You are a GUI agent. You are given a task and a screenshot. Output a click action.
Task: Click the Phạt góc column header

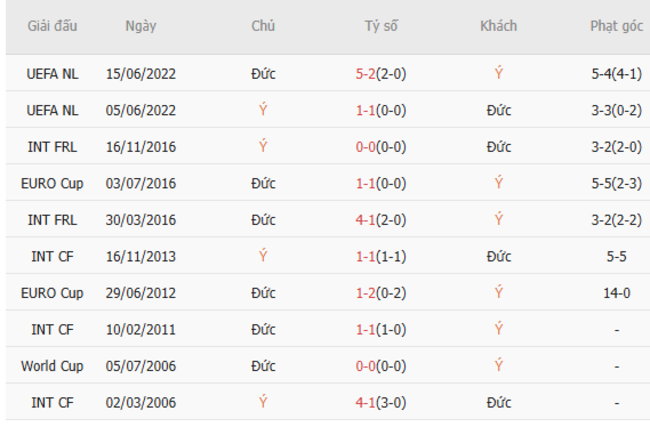pos(616,26)
